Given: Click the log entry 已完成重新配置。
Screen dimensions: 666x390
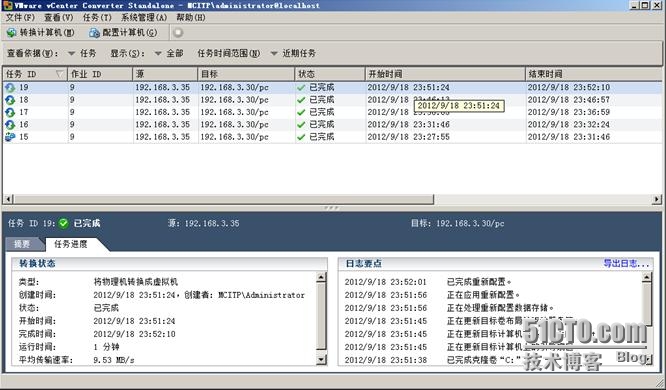Looking at the screenshot, I should coord(479,282).
